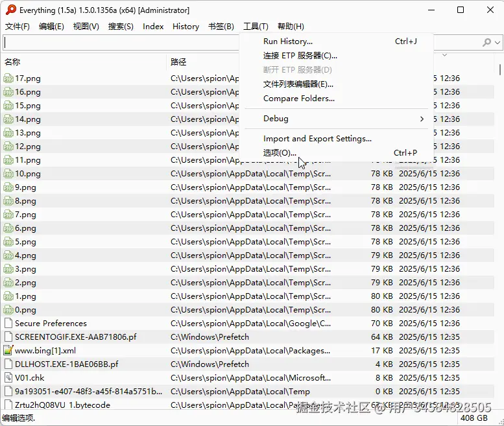Click the XML icon of www.bing[1].xml

(8, 351)
